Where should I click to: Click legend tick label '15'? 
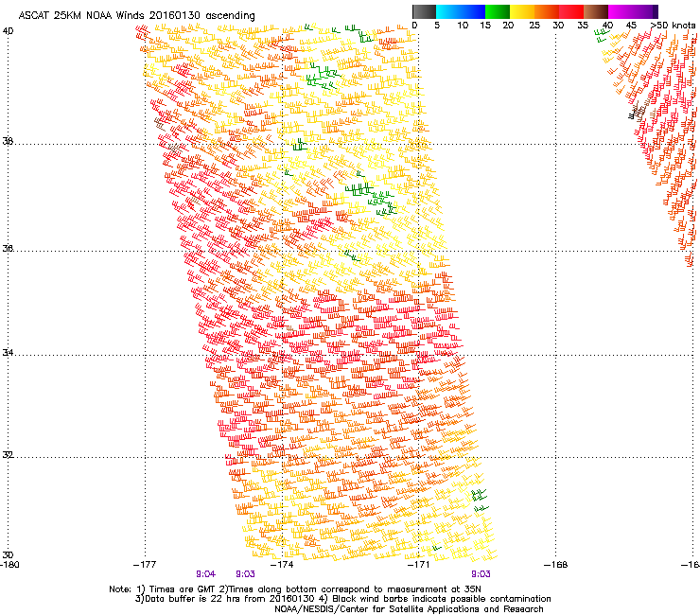tap(485, 25)
